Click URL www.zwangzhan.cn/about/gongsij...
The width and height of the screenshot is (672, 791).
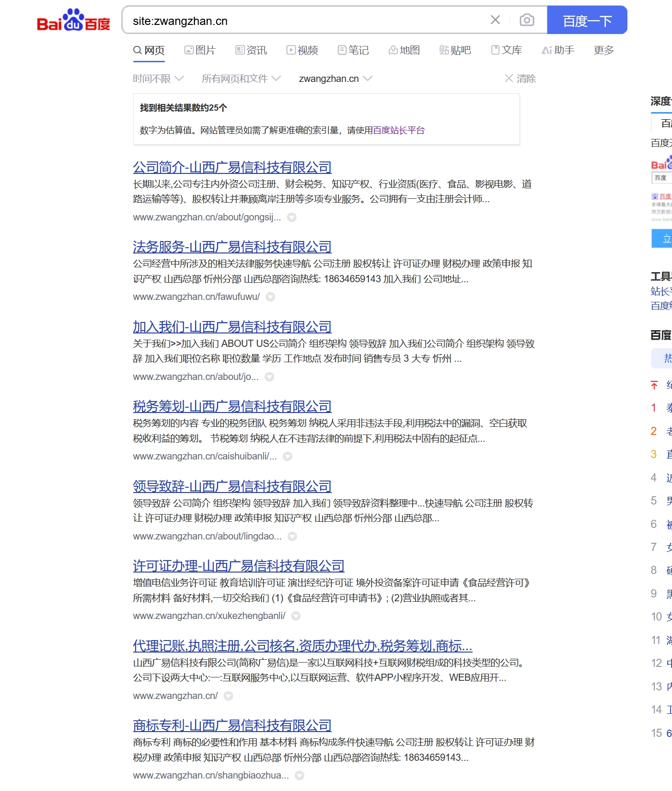point(207,218)
